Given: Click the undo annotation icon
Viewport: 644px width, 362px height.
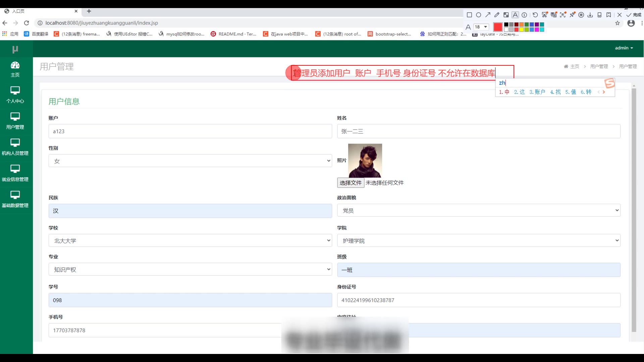Looking at the screenshot, I should click(x=535, y=15).
